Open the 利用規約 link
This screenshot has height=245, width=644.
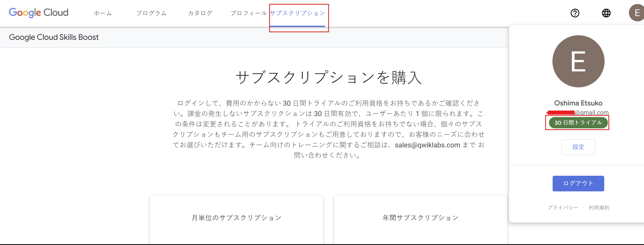599,208
